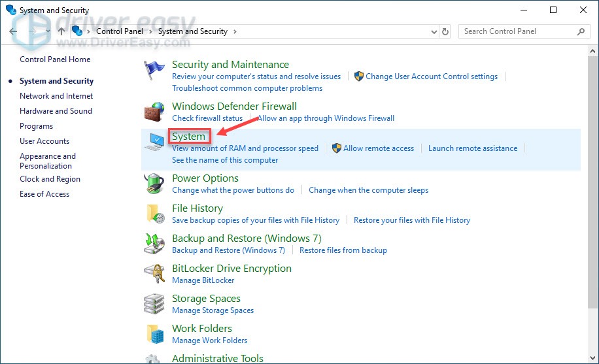The height and width of the screenshot is (364, 599).
Task: Refresh the Control Panel view
Action: 445,31
